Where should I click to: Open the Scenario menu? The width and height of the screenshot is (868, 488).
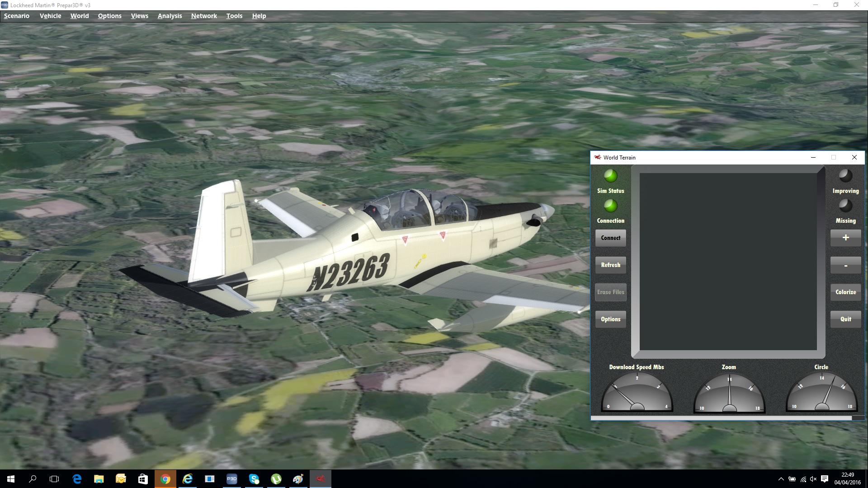[x=17, y=16]
